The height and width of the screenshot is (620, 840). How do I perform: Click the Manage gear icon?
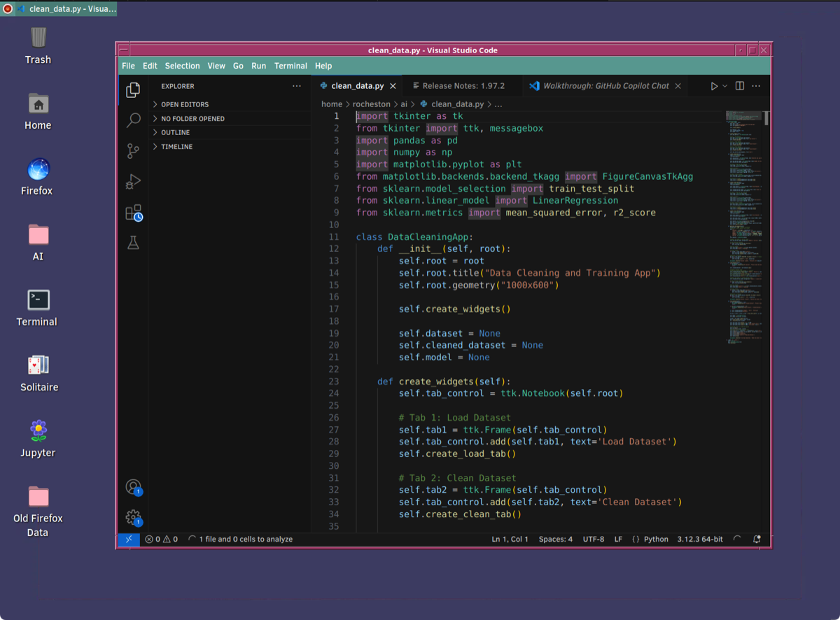133,517
